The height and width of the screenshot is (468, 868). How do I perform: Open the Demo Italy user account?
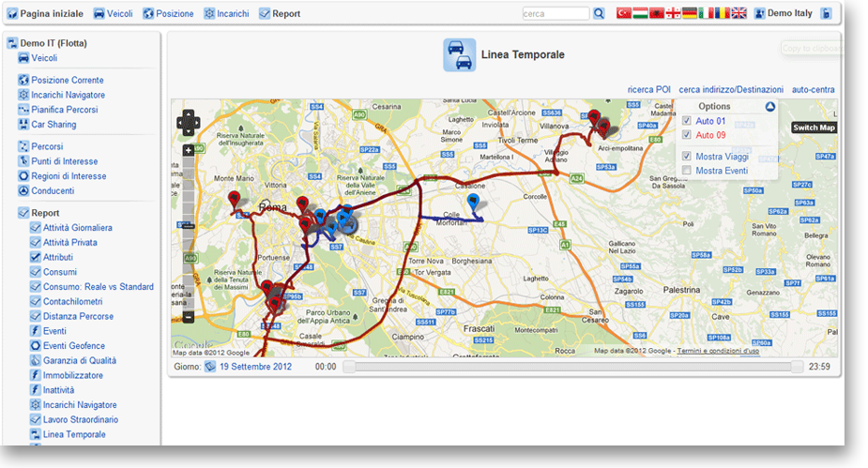(x=784, y=13)
